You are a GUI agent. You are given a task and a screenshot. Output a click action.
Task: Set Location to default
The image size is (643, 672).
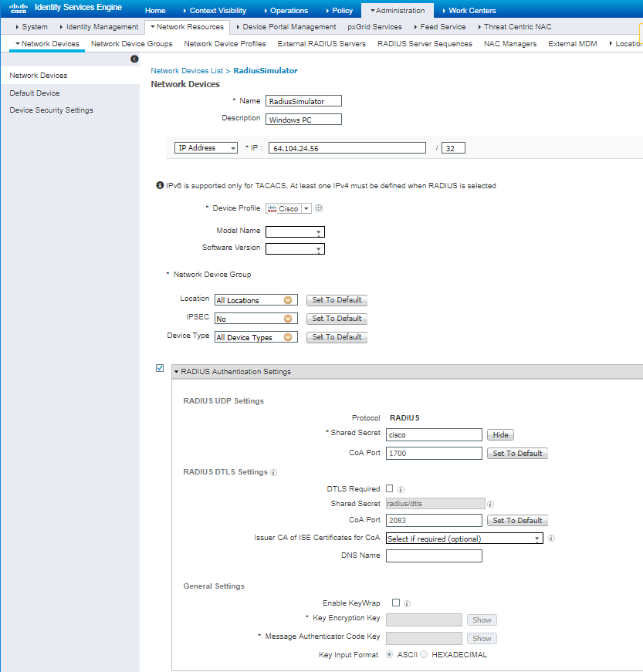point(337,300)
